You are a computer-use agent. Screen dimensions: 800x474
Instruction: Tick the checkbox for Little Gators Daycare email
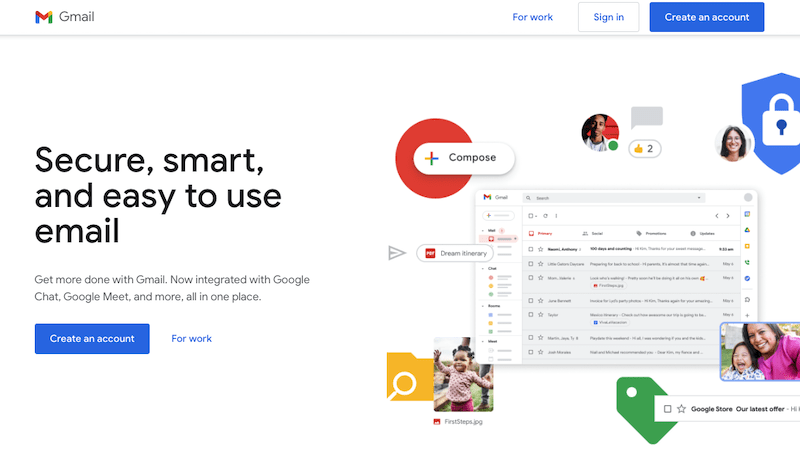tap(531, 264)
